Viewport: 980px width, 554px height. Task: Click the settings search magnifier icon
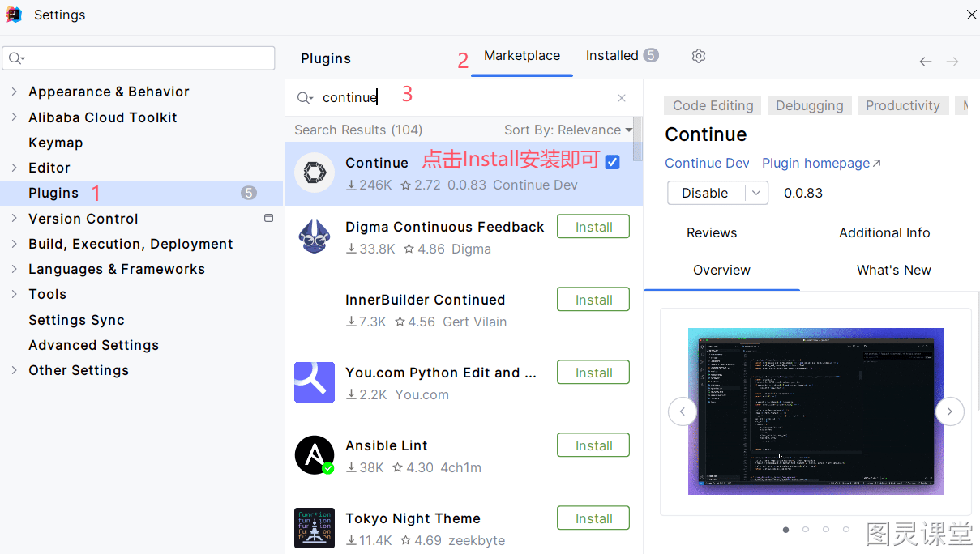click(x=16, y=58)
